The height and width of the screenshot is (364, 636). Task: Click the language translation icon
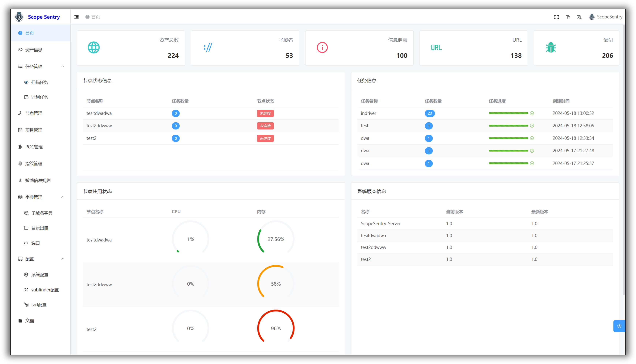coord(579,17)
